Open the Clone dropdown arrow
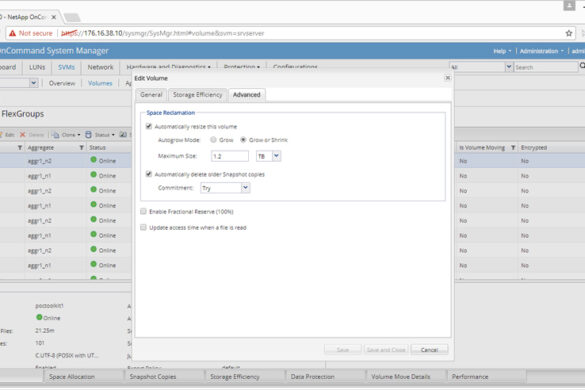585x390 pixels. (79, 135)
